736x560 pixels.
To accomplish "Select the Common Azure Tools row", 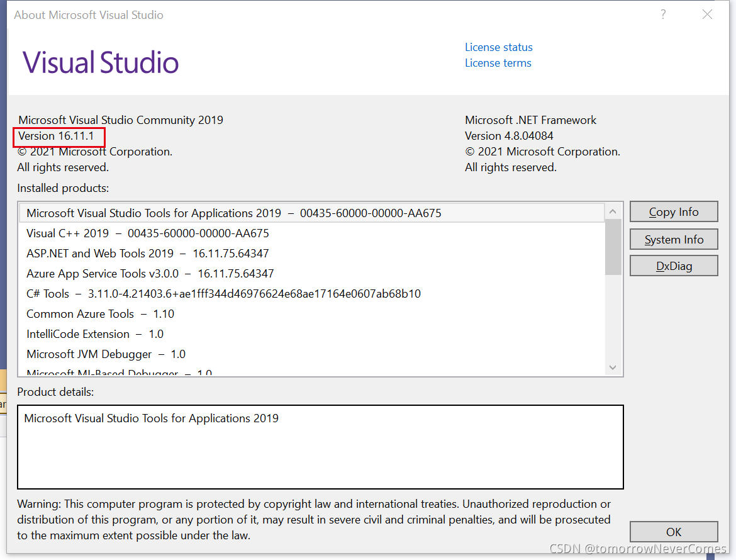I will [x=311, y=314].
